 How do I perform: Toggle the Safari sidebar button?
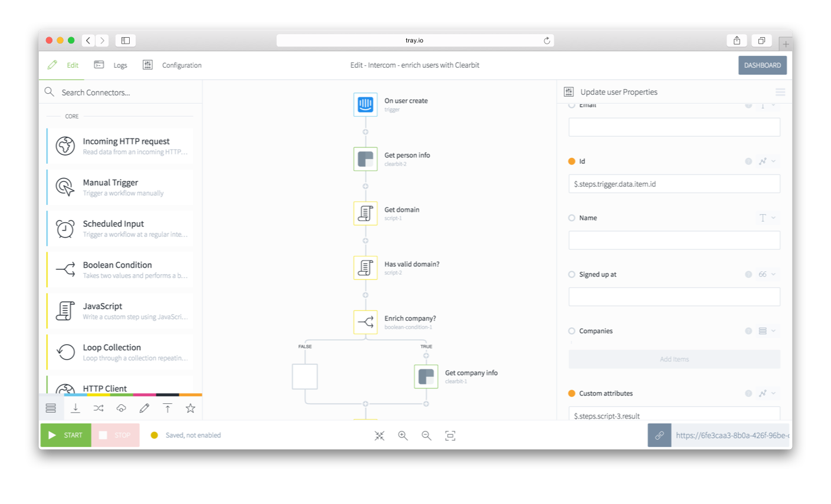coord(126,40)
